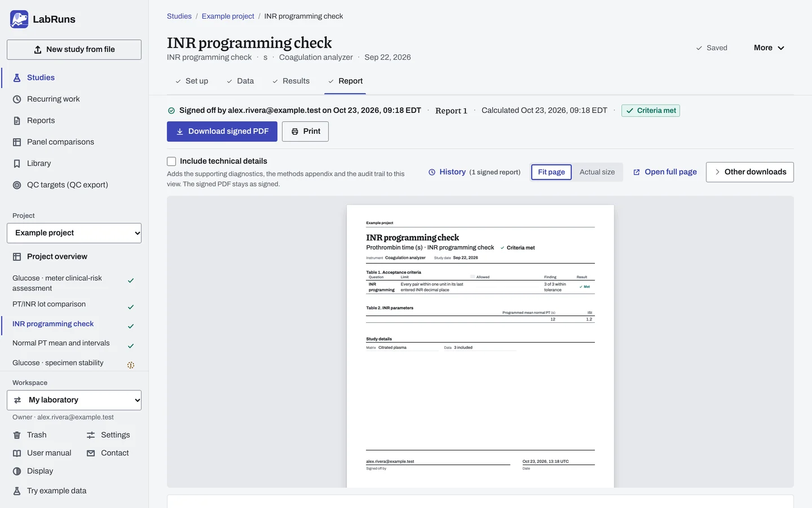Click the Settings sliders icon
Image resolution: width=812 pixels, height=508 pixels.
pos(91,435)
